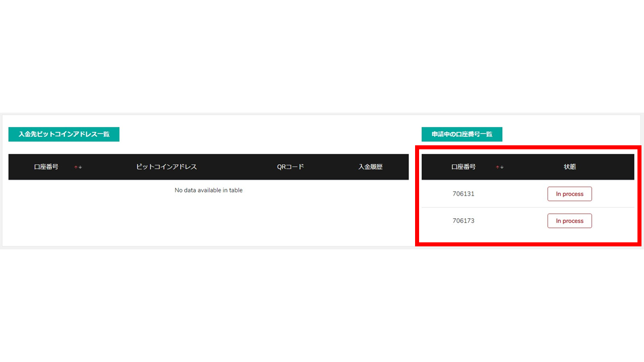Screen dimensions: 644x362
Task: Click 口座番号 header in pending accounts table
Action: [463, 167]
